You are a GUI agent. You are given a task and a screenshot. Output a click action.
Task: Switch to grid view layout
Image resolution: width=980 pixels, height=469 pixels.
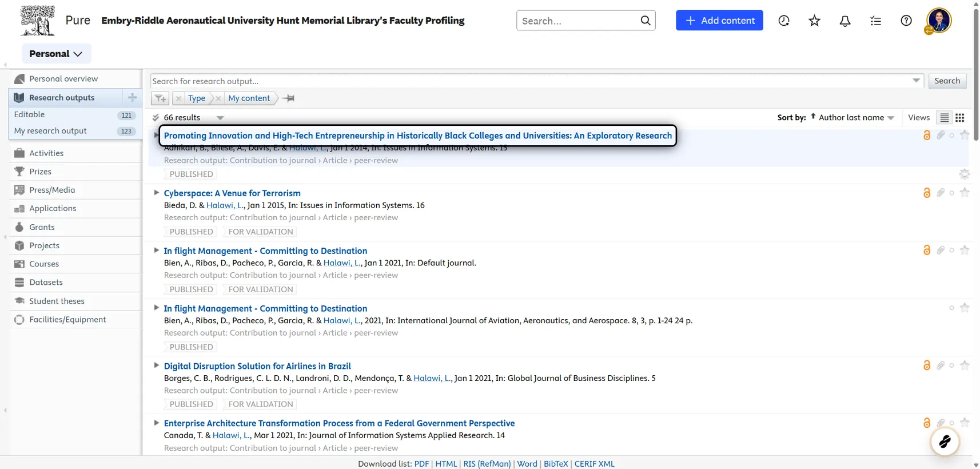960,117
